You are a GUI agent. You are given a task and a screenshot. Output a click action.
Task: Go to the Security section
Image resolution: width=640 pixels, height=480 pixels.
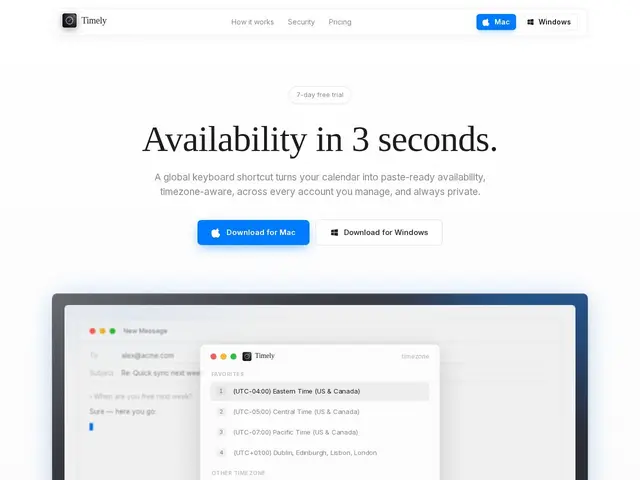301,22
